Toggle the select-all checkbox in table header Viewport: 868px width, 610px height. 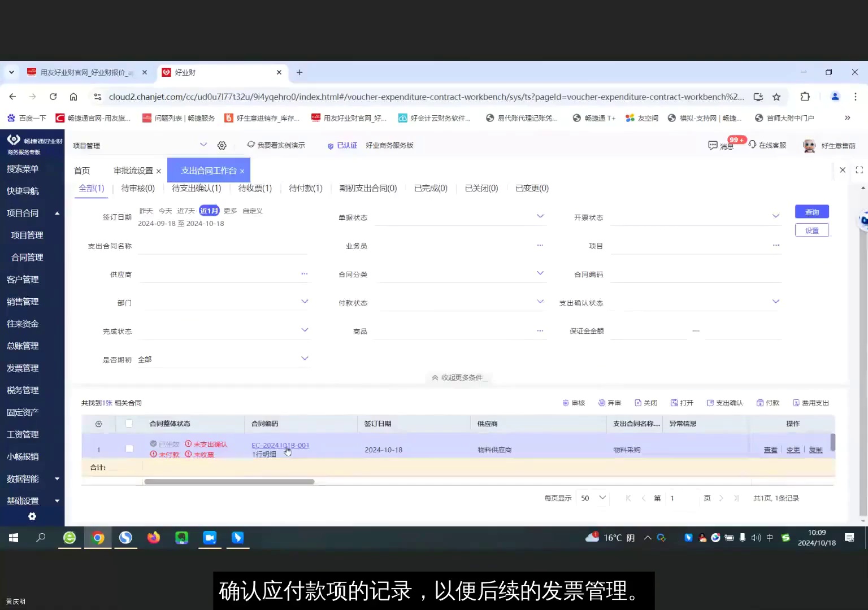[x=129, y=423]
